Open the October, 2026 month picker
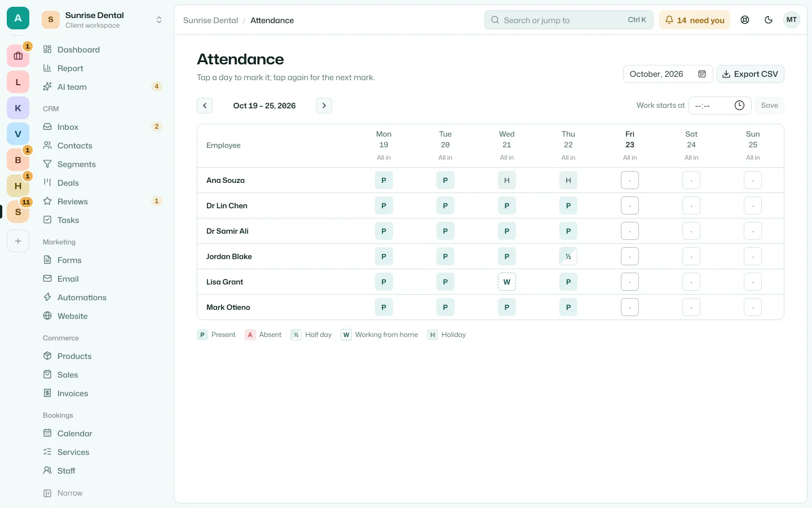 pyautogui.click(x=668, y=74)
